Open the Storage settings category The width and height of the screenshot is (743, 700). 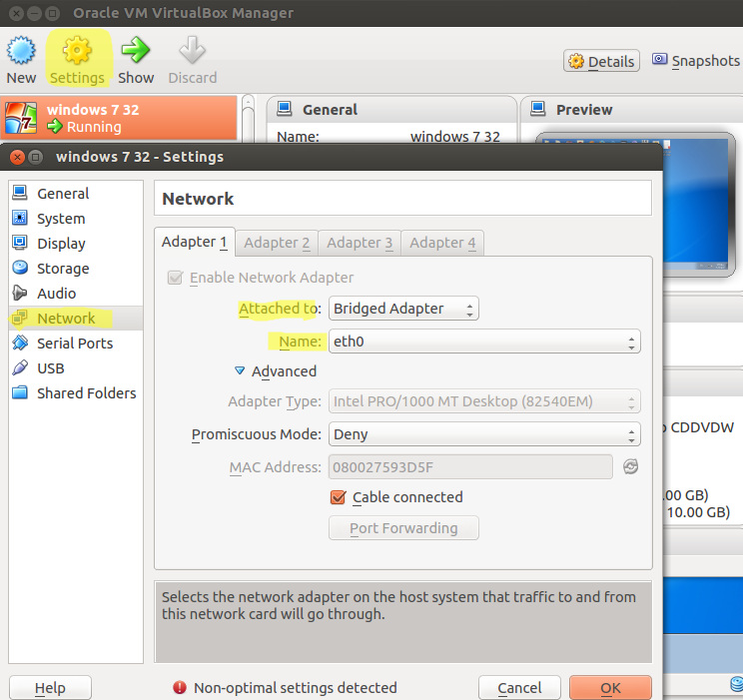62,269
